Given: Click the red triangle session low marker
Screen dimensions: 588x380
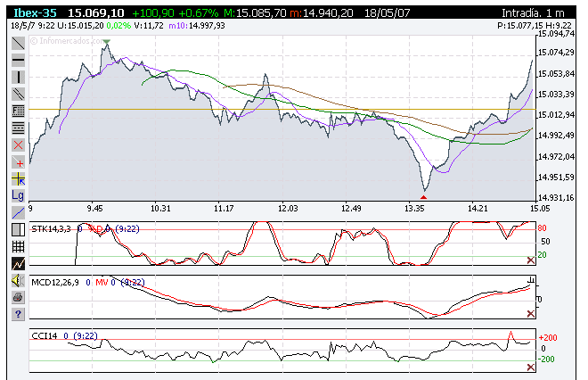Looking at the screenshot, I should tap(424, 197).
